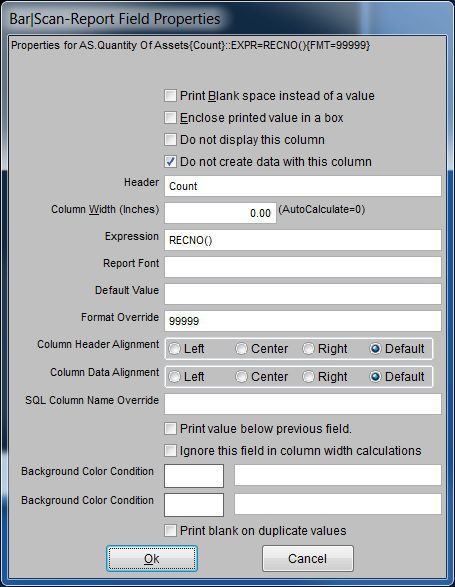Screen dimensions: 455x587
Task: Click the Format Override field with 99999
Action: click(303, 321)
